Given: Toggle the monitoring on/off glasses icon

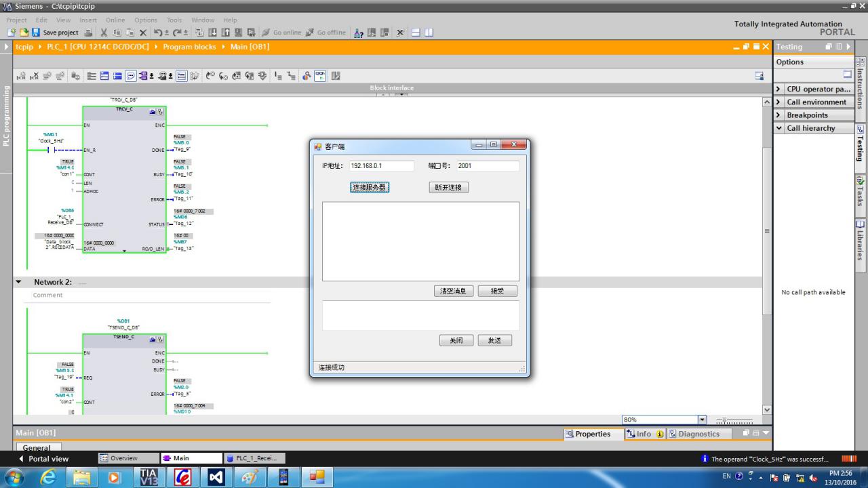Looking at the screenshot, I should (x=319, y=77).
